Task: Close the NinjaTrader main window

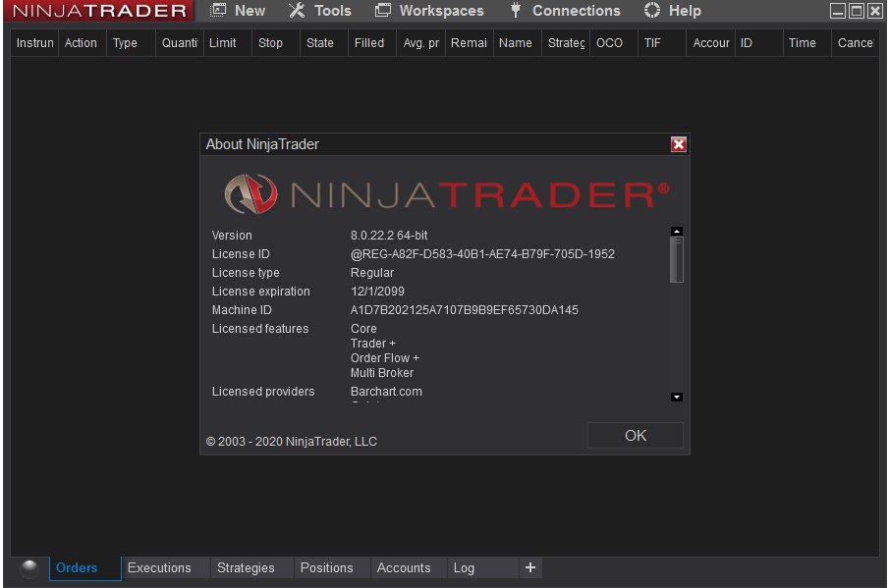Action: 875,11
